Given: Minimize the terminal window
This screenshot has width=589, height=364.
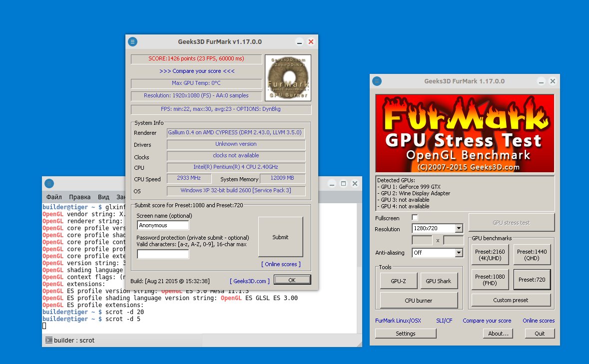Looking at the screenshot, I should [332, 184].
